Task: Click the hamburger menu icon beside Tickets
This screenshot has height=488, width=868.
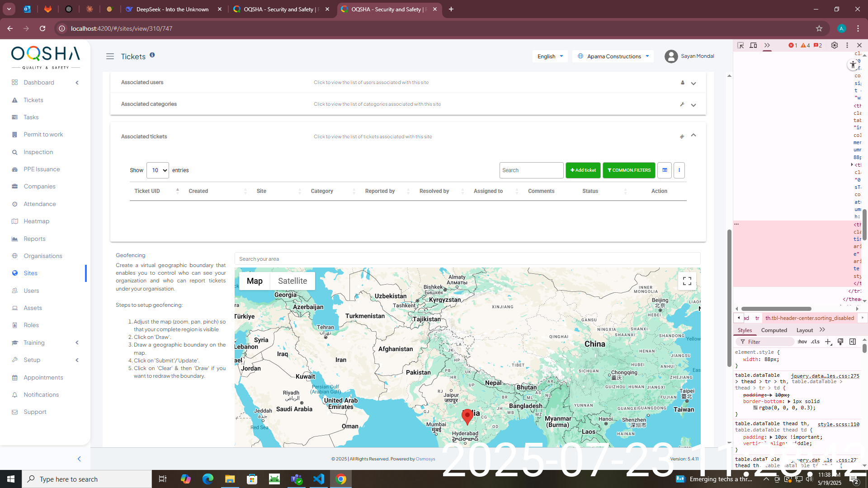Action: click(x=110, y=56)
